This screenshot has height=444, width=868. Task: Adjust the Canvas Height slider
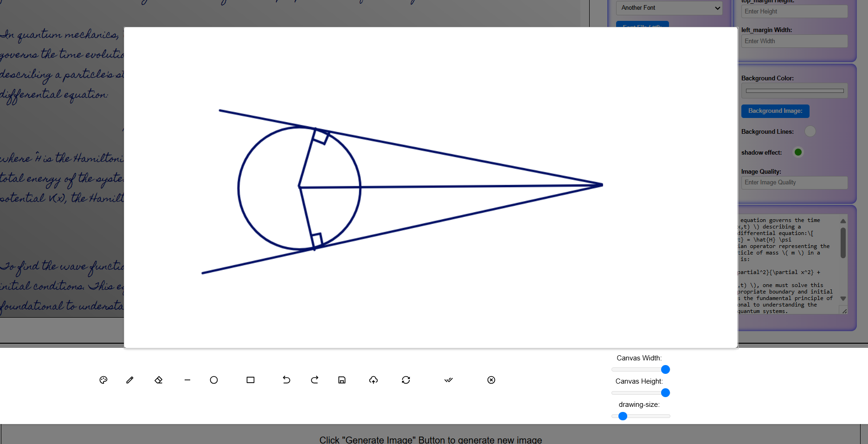641,392
